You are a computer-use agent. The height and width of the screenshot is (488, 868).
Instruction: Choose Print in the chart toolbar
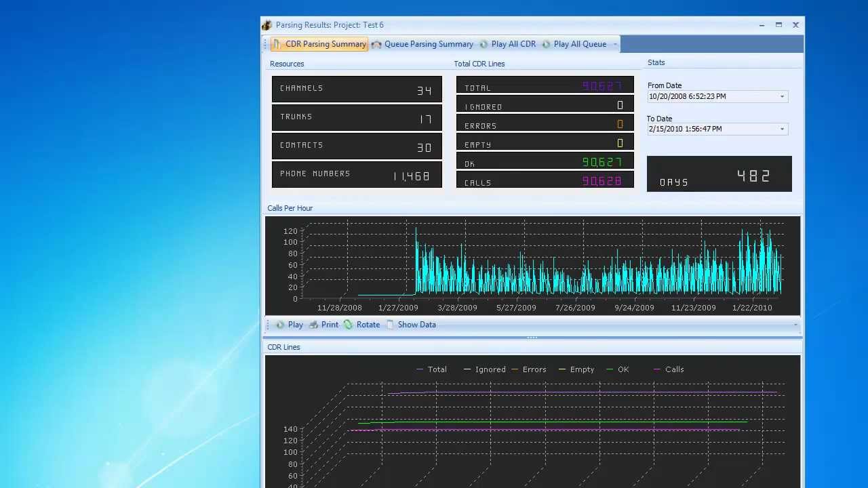323,325
